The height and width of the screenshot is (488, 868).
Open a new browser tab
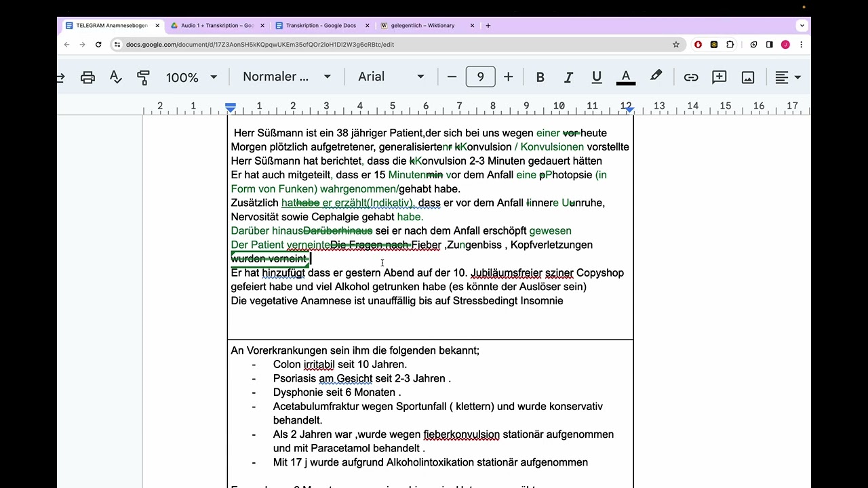click(x=488, y=26)
